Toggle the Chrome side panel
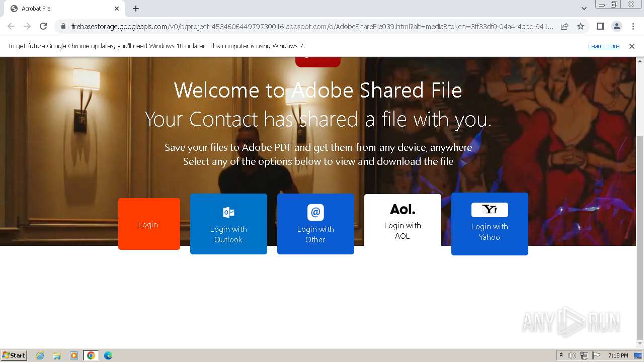644x362 pixels. pos(600,26)
